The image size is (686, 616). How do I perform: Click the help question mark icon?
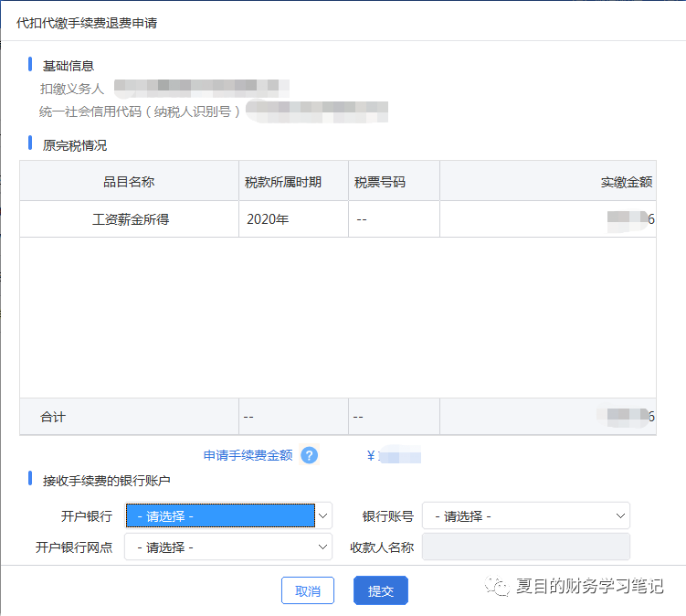pyautogui.click(x=310, y=455)
